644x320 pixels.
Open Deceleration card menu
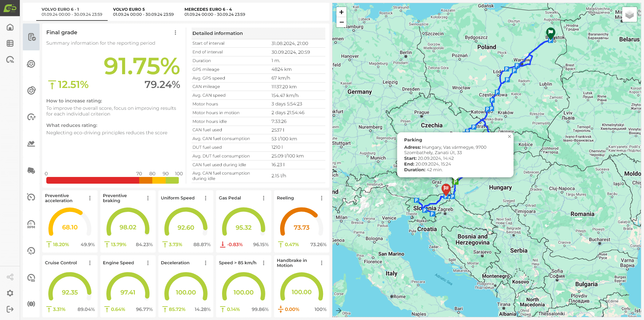206,263
